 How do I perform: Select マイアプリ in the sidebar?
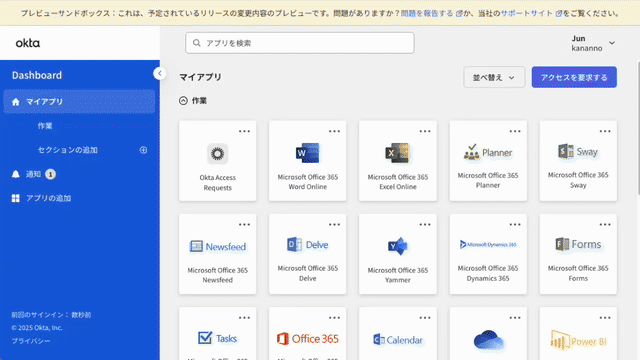click(79, 102)
